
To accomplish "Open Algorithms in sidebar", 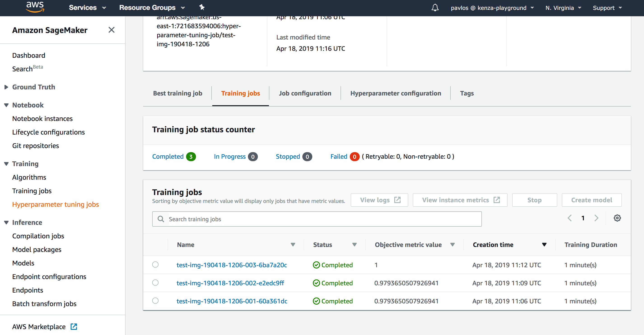I will point(29,177).
